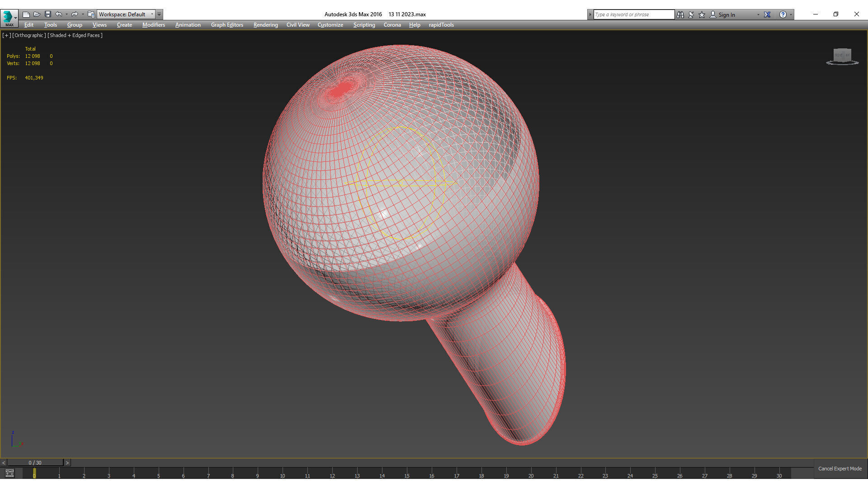Open the Graph Editors menu
Viewport: 868px width, 488px height.
227,25
